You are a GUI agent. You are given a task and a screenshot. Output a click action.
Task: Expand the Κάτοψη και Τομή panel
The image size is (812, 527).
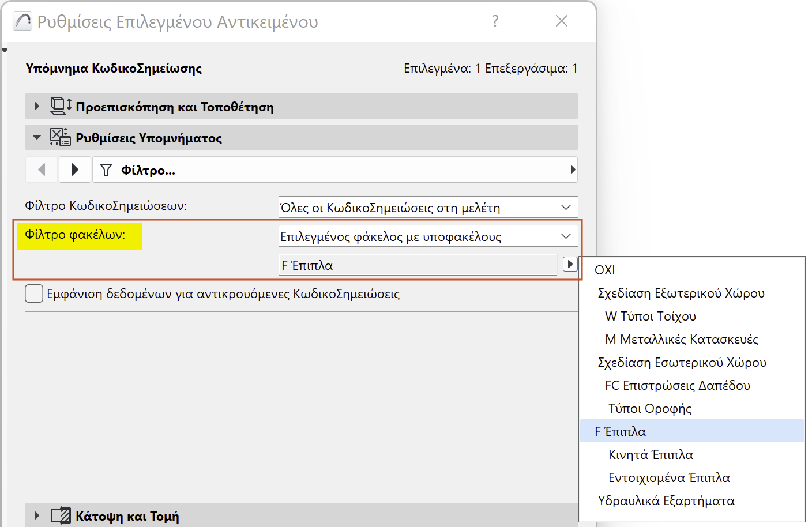click(x=36, y=515)
